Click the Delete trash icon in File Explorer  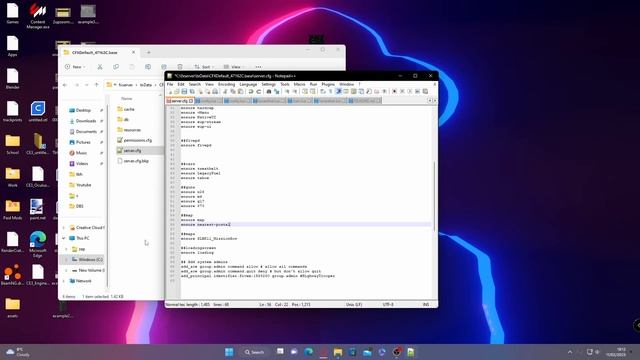coord(180,67)
